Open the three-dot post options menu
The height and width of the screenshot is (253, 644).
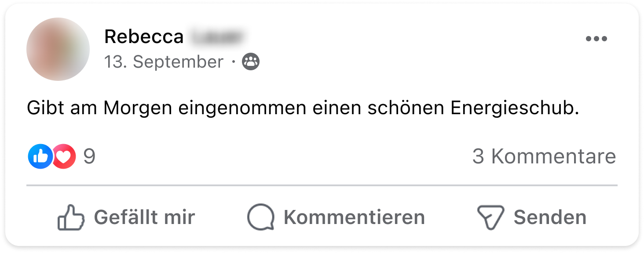[x=596, y=39]
